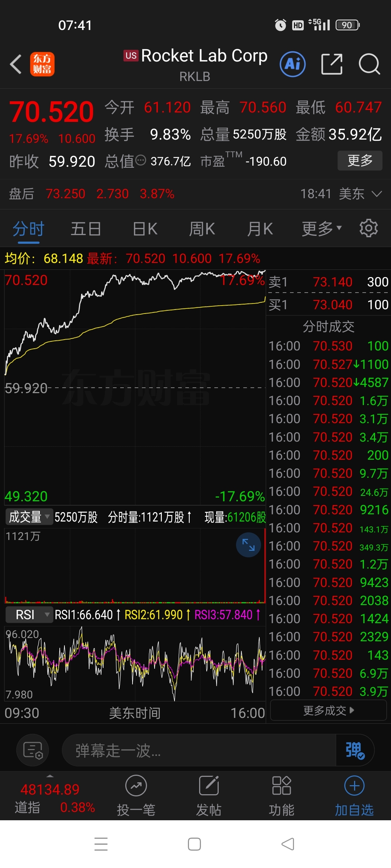Tap the large 70.520 current price
The image size is (391, 868).
click(x=51, y=112)
